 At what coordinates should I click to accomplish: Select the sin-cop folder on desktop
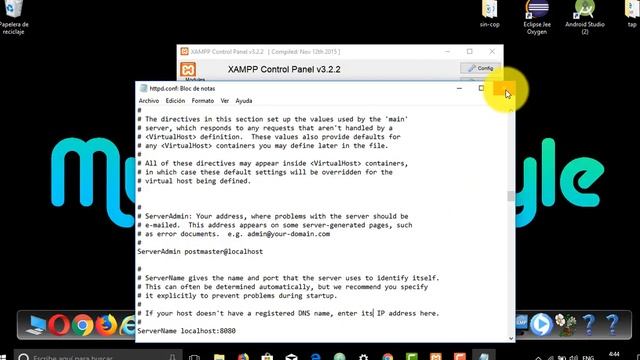click(489, 14)
